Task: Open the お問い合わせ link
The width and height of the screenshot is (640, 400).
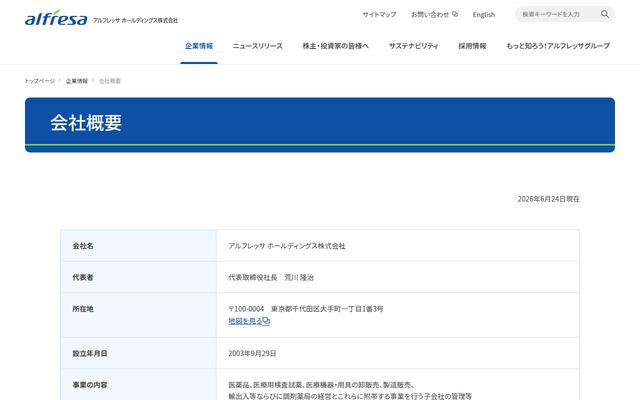Action: 430,14
